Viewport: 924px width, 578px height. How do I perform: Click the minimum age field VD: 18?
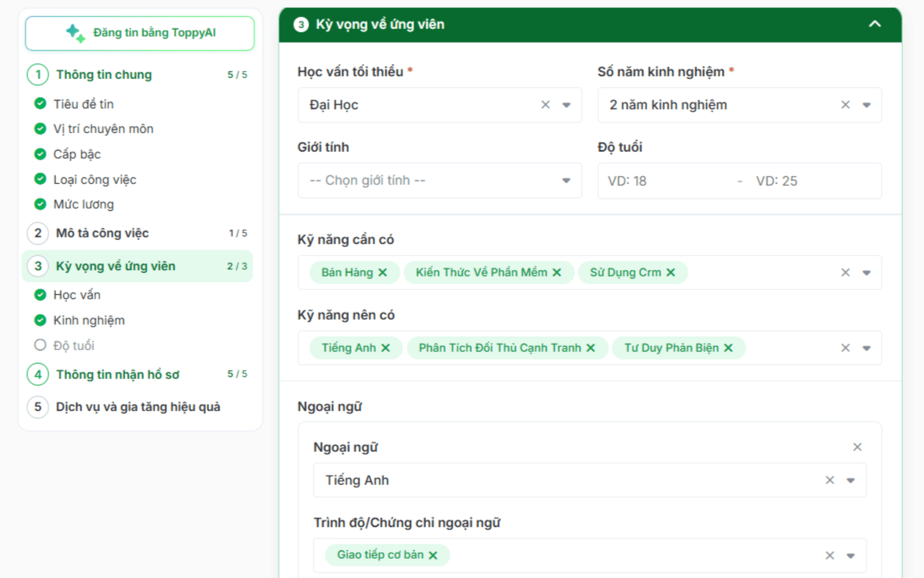click(x=665, y=181)
